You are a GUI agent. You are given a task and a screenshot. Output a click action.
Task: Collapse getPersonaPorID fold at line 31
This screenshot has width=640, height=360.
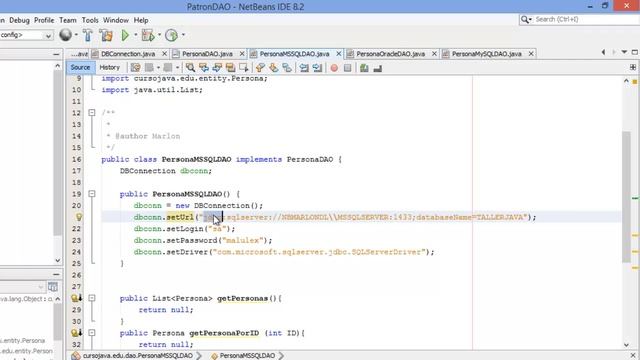pyautogui.click(x=92, y=333)
